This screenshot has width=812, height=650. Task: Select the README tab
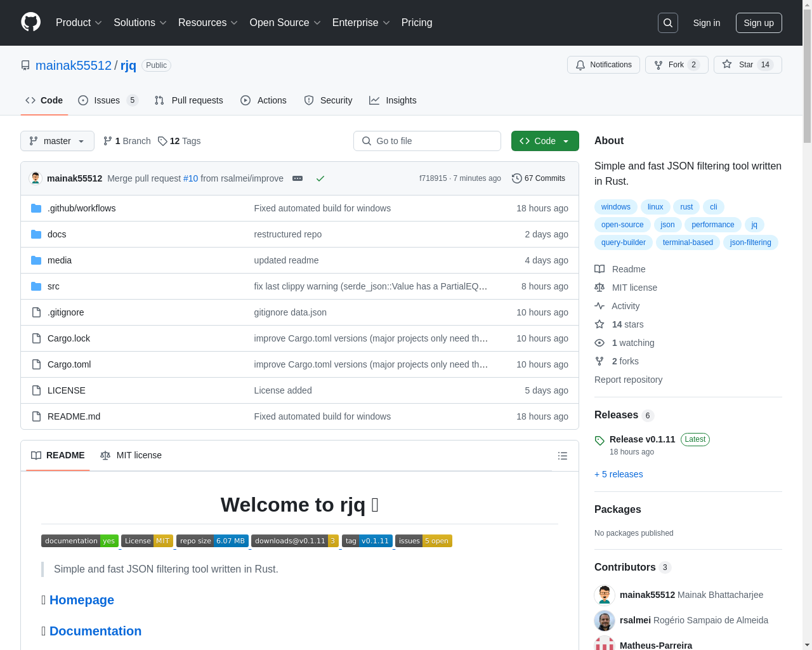[x=58, y=455]
